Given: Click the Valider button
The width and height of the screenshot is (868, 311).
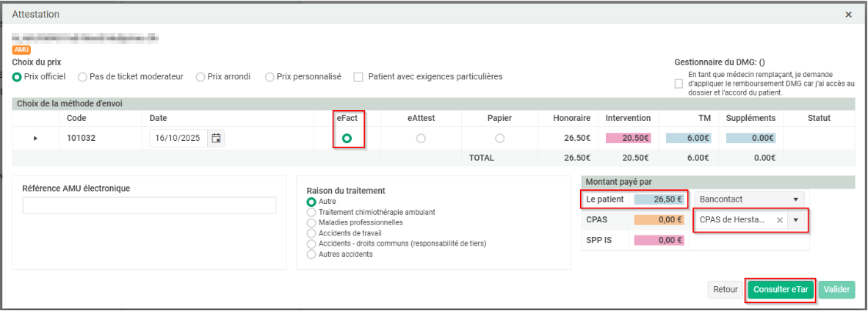Looking at the screenshot, I should tap(836, 290).
